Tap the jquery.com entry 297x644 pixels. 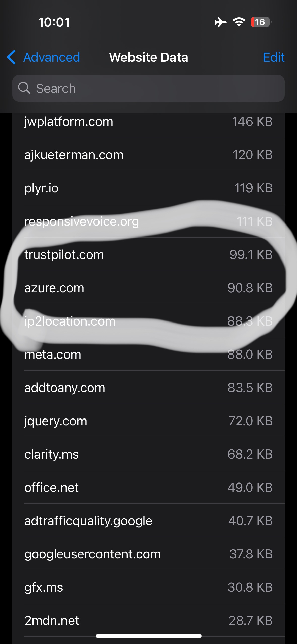[x=148, y=421]
